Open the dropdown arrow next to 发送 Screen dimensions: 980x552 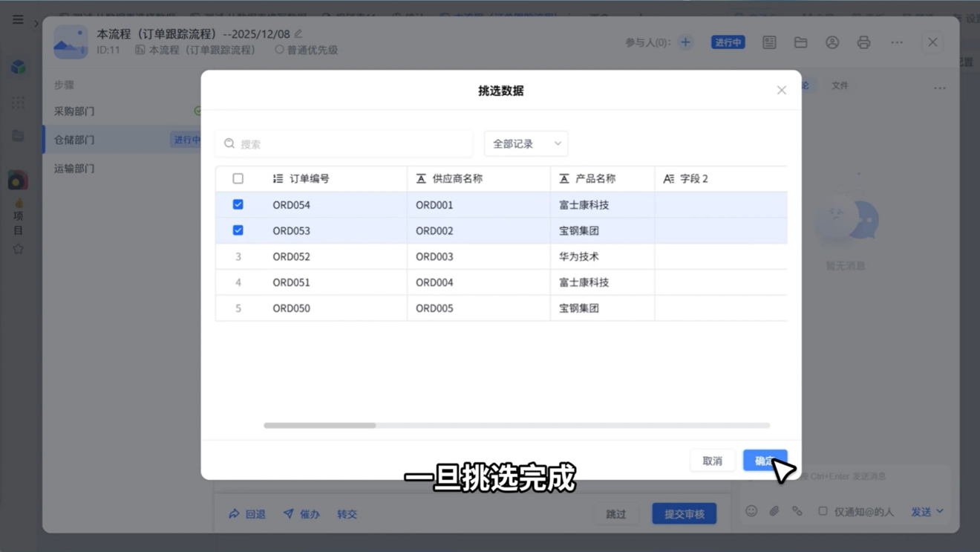(x=940, y=511)
